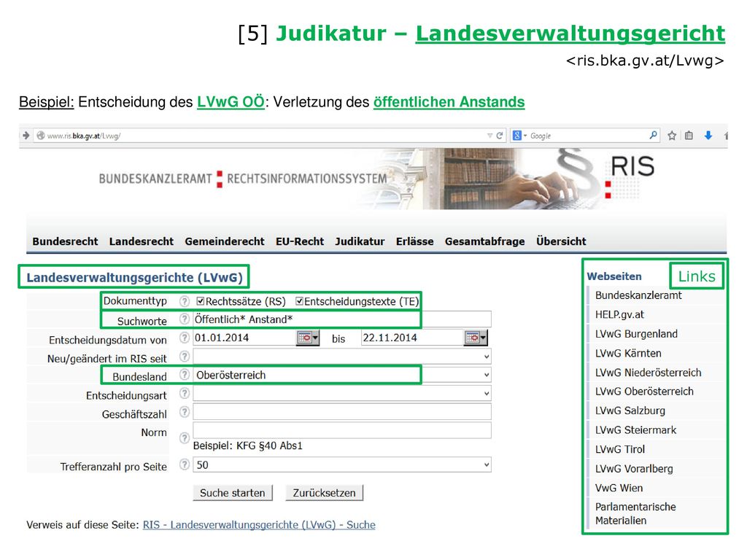Click the Landesverwaltungsgericht heading link
Image resolution: width=747 pixels, height=560 pixels.
[x=570, y=34]
